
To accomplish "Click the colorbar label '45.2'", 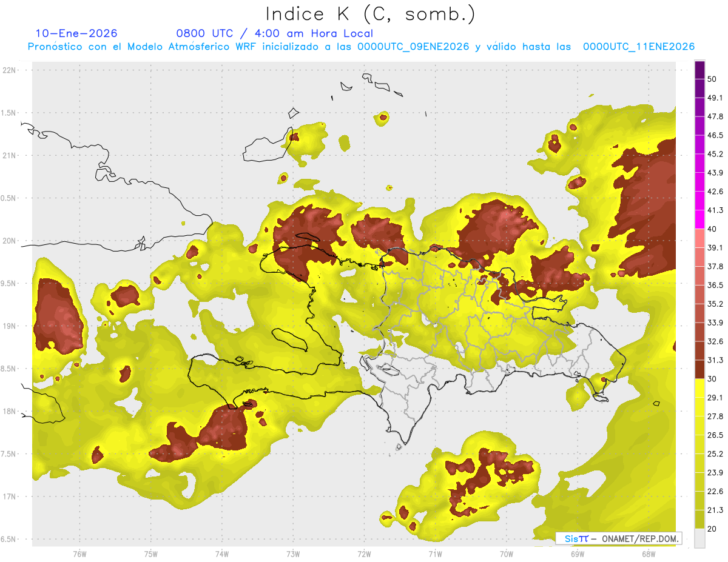I will coord(715,154).
